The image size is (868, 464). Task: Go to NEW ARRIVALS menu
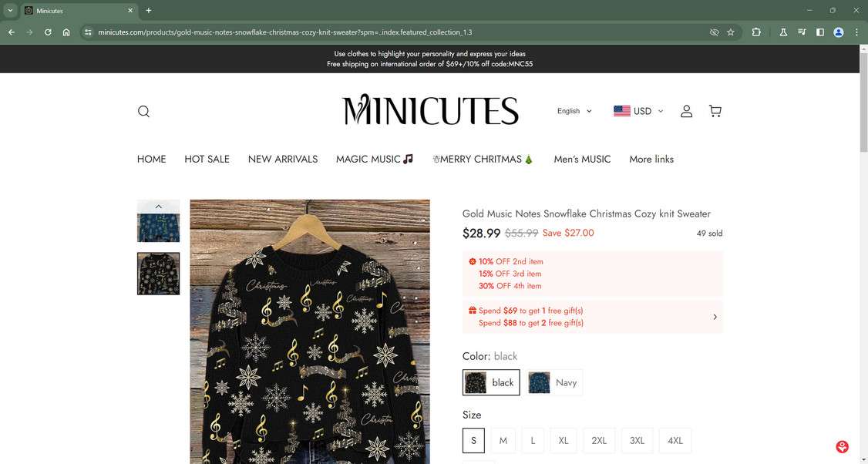point(283,160)
